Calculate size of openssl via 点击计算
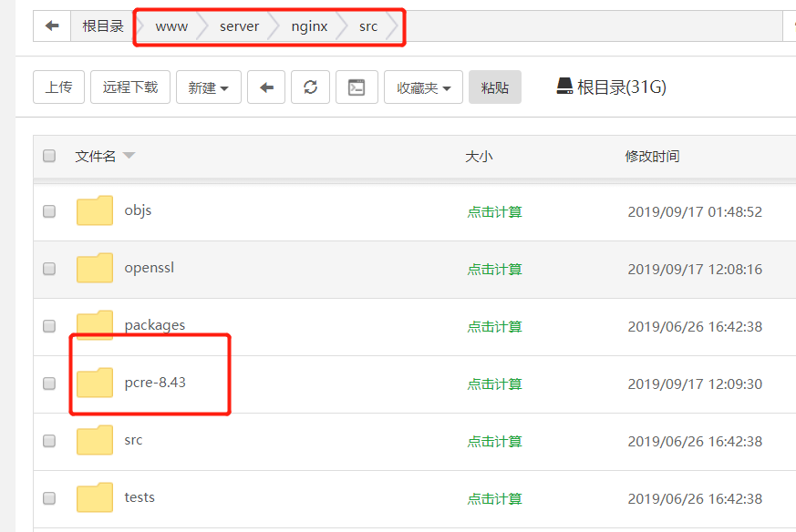The width and height of the screenshot is (796, 532). (494, 270)
